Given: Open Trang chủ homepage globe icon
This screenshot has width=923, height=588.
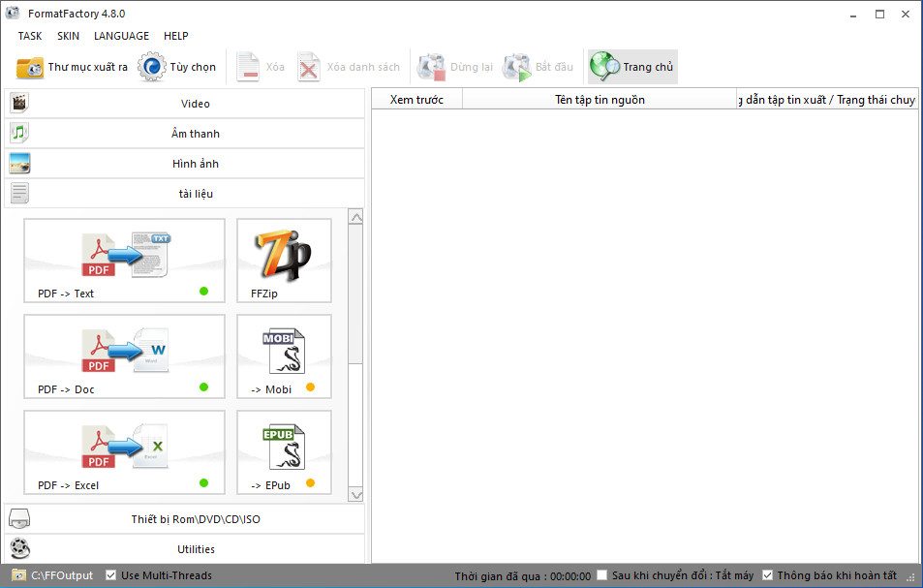Looking at the screenshot, I should click(604, 67).
